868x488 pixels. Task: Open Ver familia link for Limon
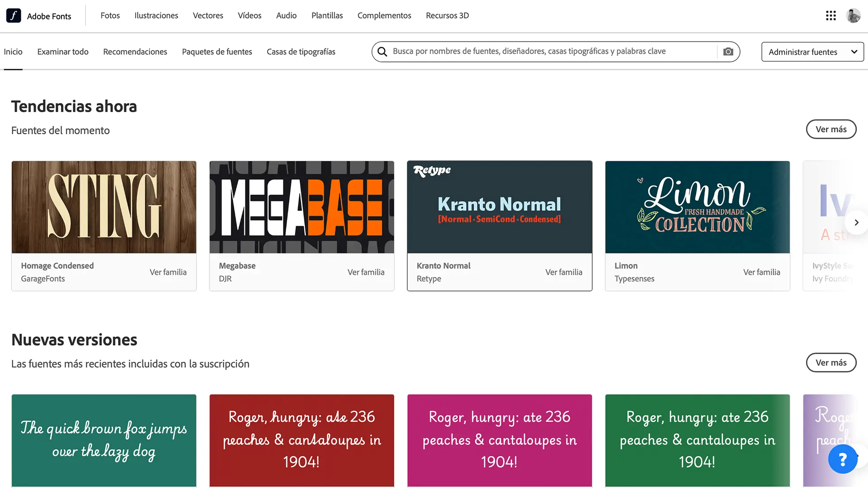(761, 272)
